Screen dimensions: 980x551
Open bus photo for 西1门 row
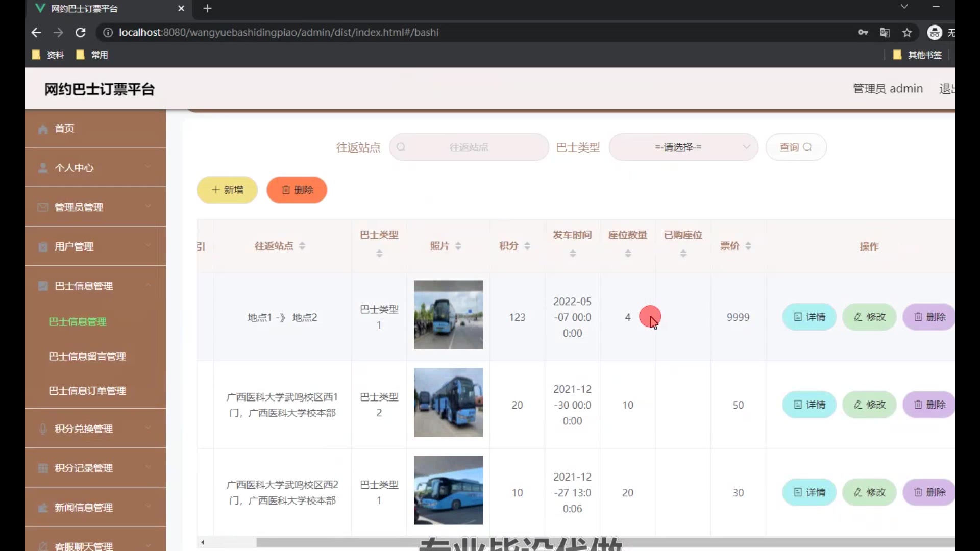448,403
